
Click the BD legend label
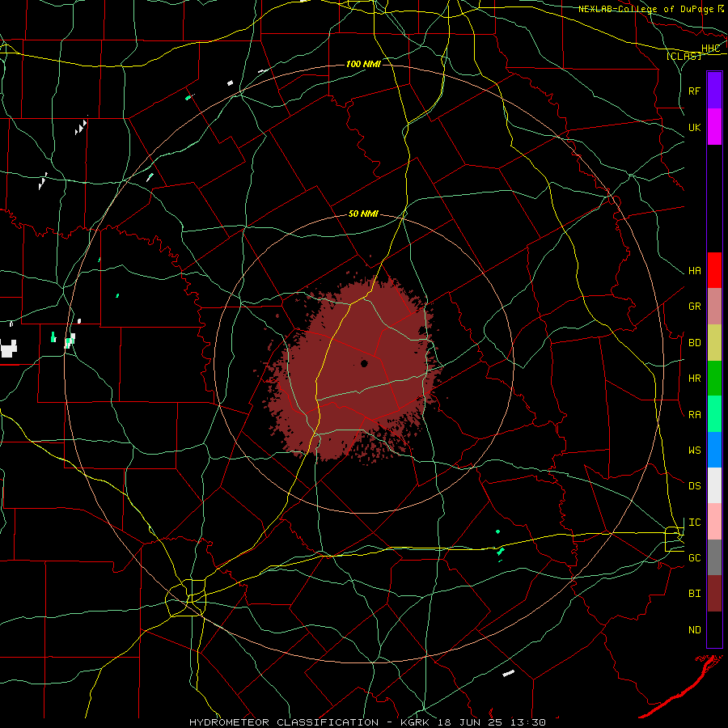coord(694,343)
